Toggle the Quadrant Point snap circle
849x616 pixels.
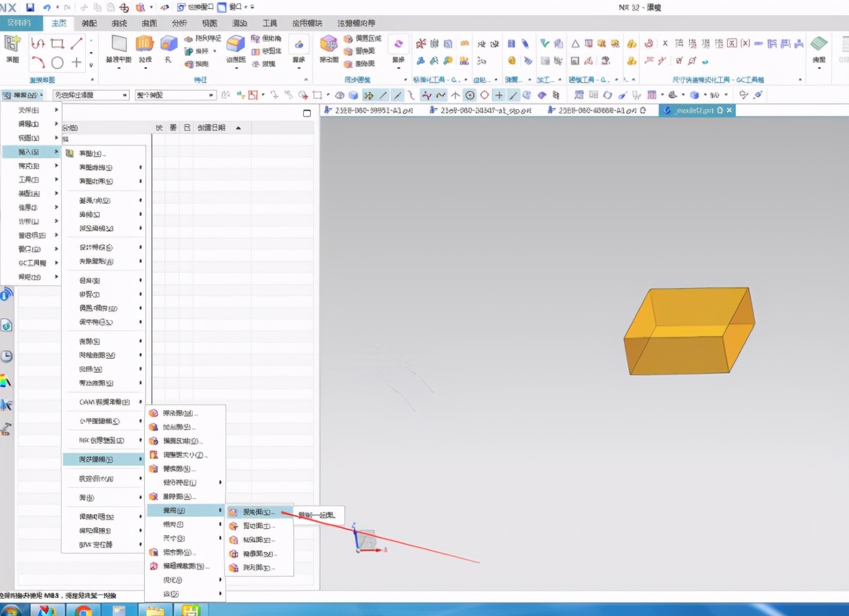click(x=484, y=95)
